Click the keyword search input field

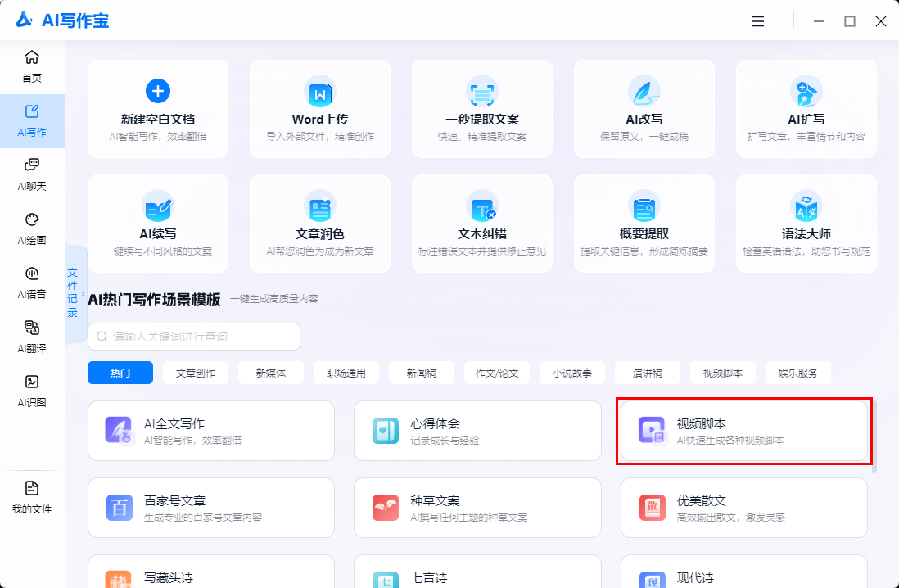pyautogui.click(x=194, y=337)
